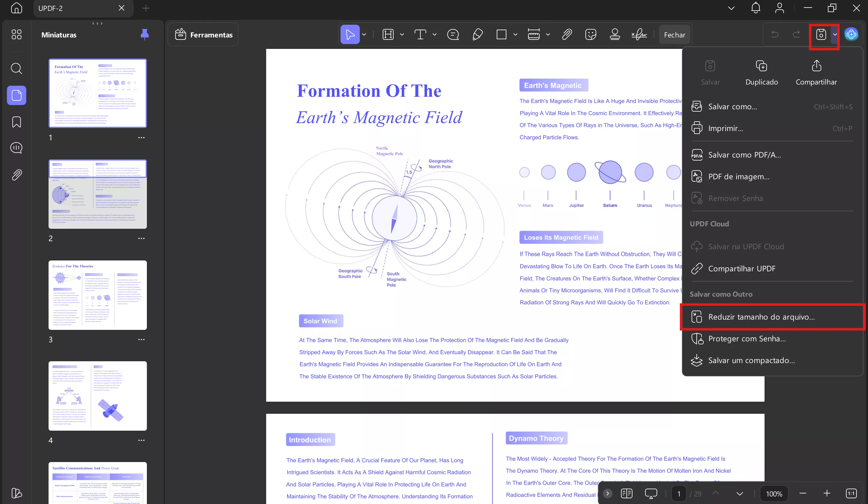868x504 pixels.
Task: Toggle the two-page reading view icon
Action: tap(626, 493)
